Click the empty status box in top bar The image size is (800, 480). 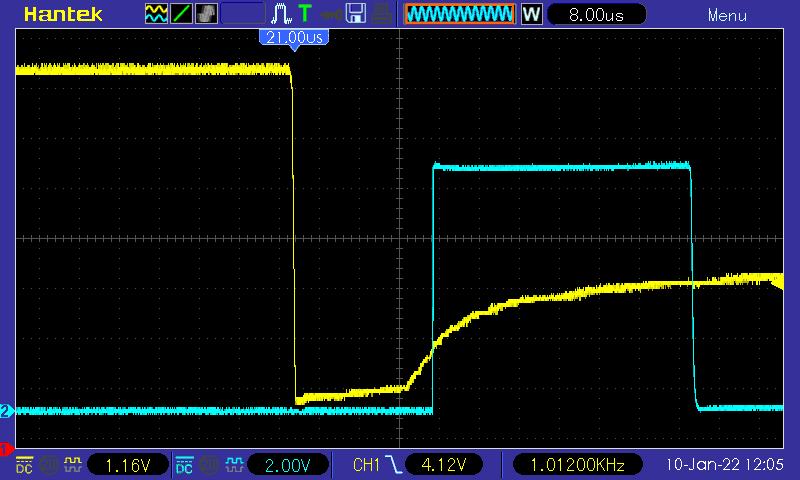(x=243, y=14)
